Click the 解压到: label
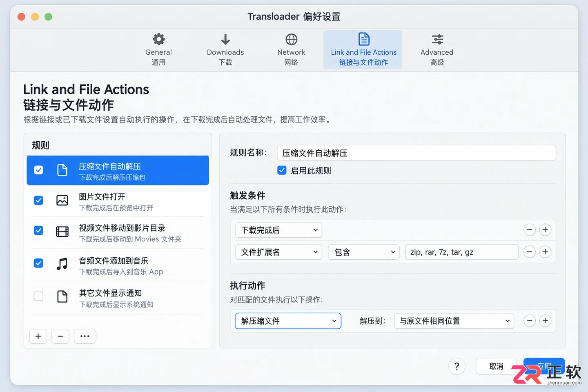 point(372,321)
